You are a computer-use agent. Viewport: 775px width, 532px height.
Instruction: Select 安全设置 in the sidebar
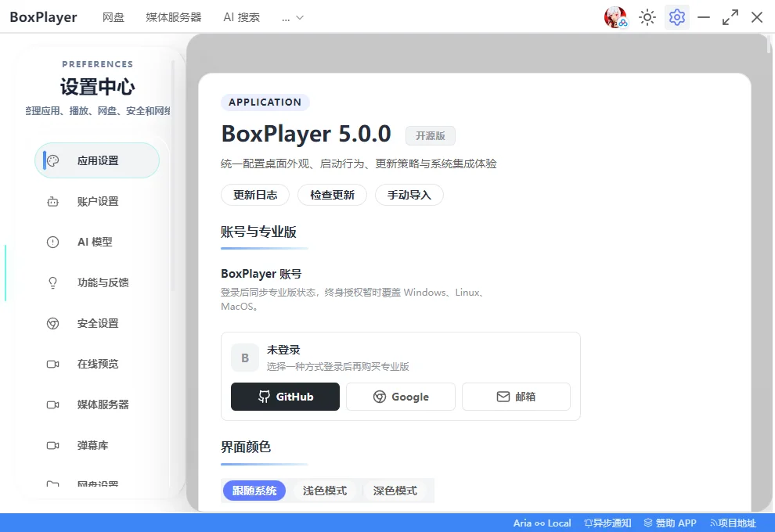coord(97,324)
